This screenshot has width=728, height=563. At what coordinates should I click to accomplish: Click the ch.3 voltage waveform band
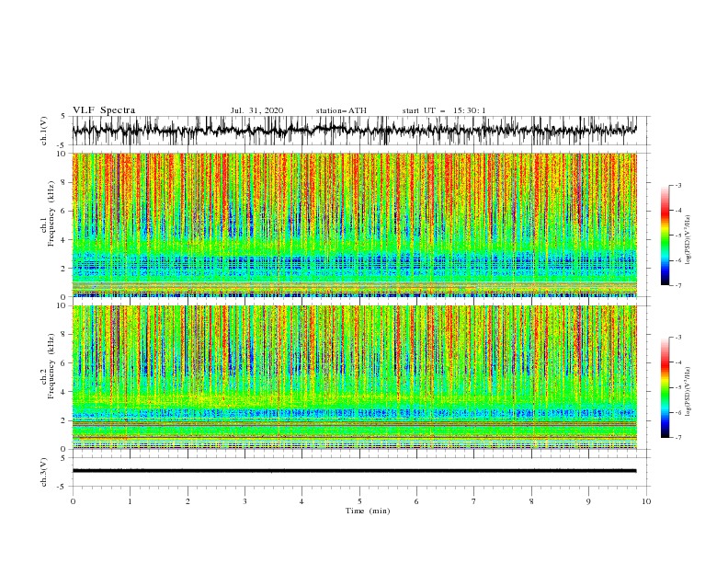click(354, 471)
